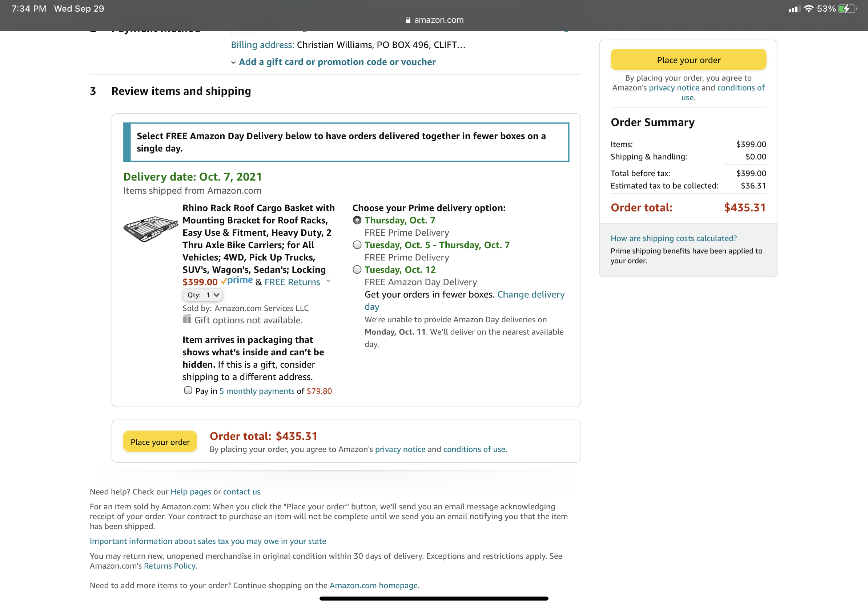The height and width of the screenshot is (606, 868).
Task: Go to the Amazon.com homepage link
Action: tap(374, 585)
